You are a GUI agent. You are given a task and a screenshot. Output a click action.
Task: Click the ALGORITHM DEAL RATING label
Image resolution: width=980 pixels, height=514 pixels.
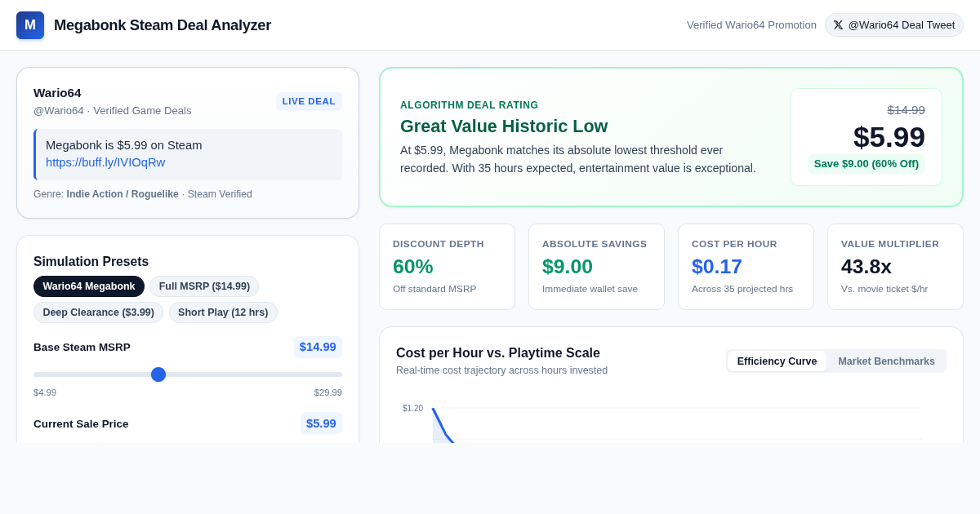469,105
